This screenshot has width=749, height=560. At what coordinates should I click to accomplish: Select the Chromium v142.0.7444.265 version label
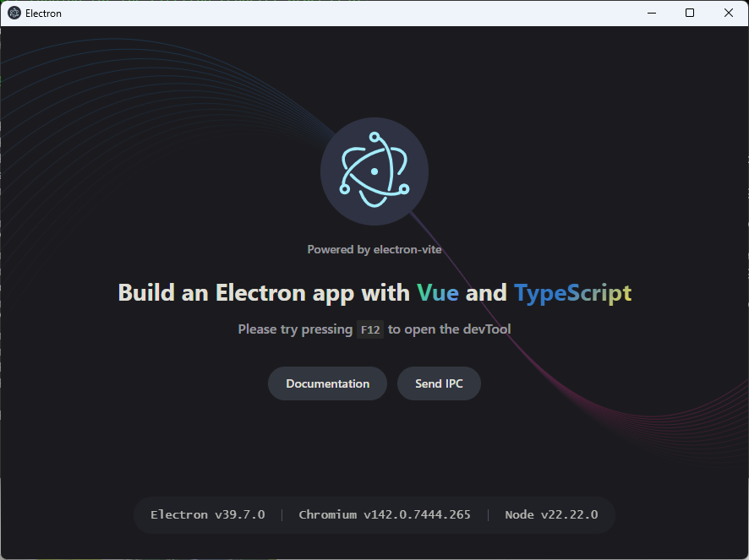coord(385,514)
